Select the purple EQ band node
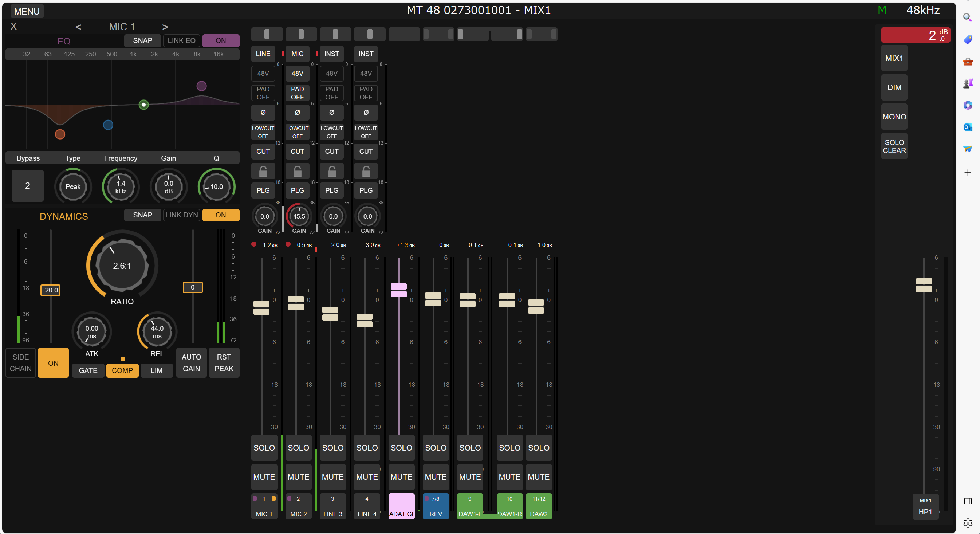 (x=201, y=86)
